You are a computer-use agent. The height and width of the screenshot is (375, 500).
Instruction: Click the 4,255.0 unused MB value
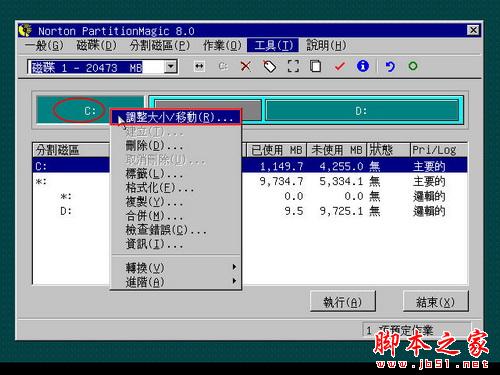point(341,166)
